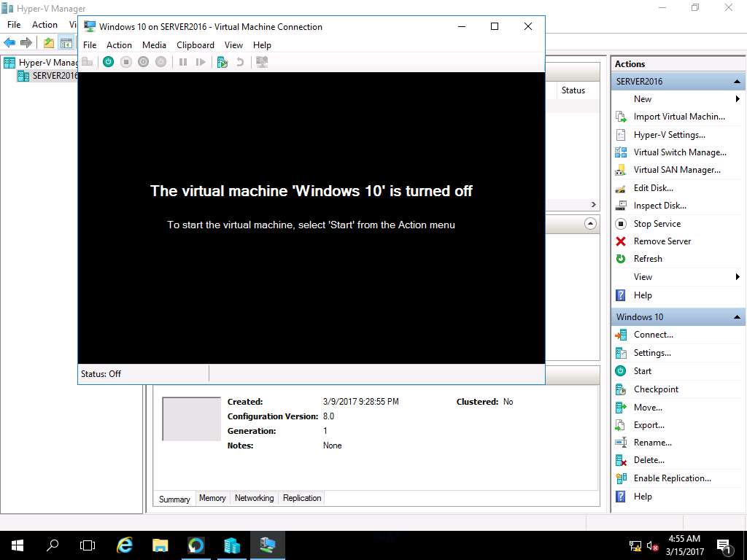Open the Action menu in VM Connection
747x560 pixels.
click(x=119, y=44)
